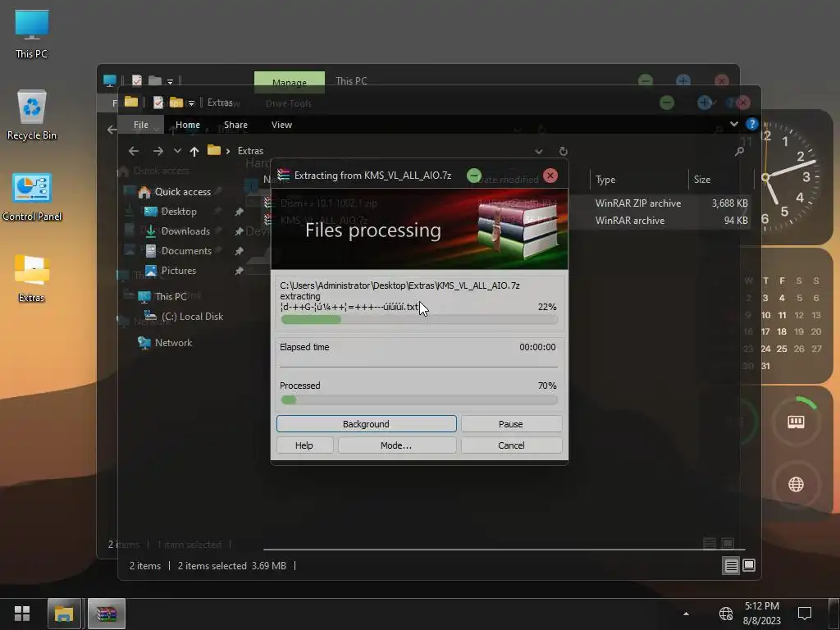840x630 pixels.
Task: Open the File menu in Extras window
Action: point(141,125)
